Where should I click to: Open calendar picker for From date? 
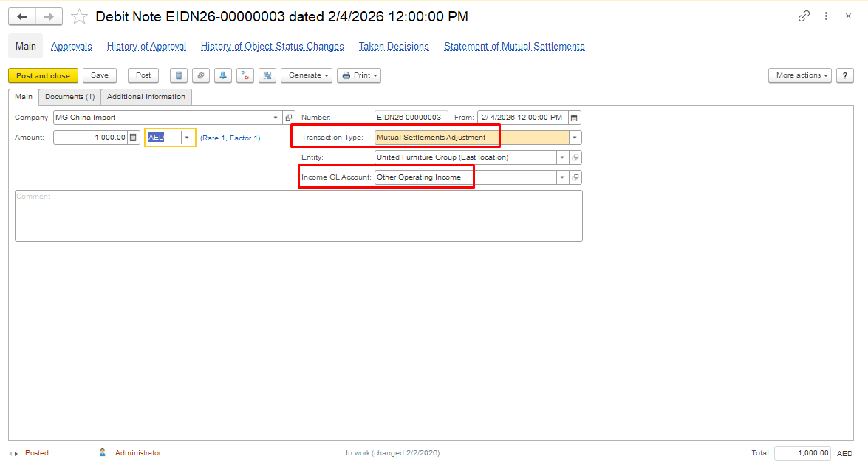tap(575, 118)
